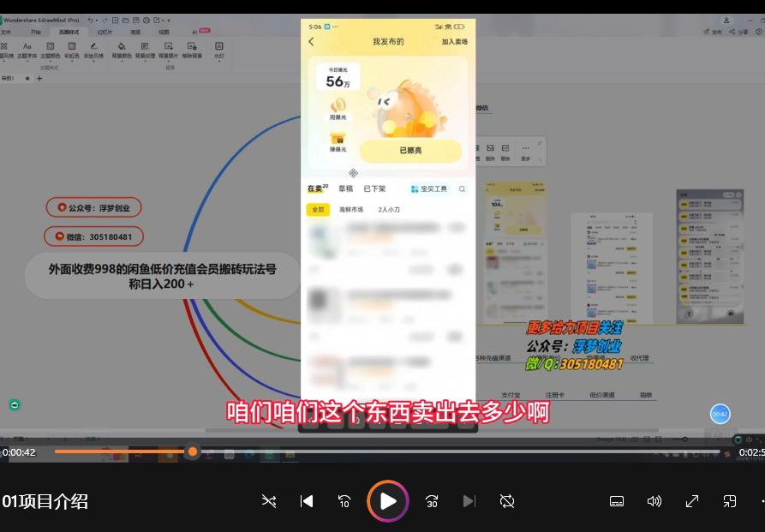
Task: Open the 开始 ribbon tab
Action: pos(36,33)
